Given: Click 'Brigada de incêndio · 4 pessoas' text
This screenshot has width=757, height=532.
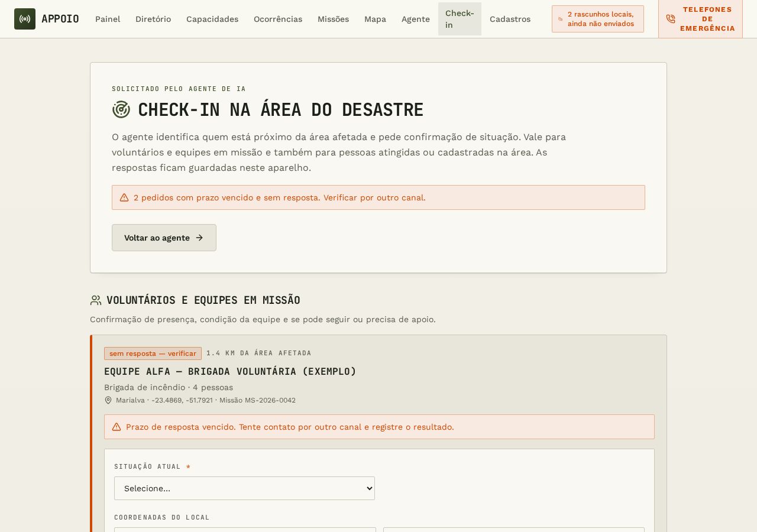Looking at the screenshot, I should pyautogui.click(x=169, y=387).
